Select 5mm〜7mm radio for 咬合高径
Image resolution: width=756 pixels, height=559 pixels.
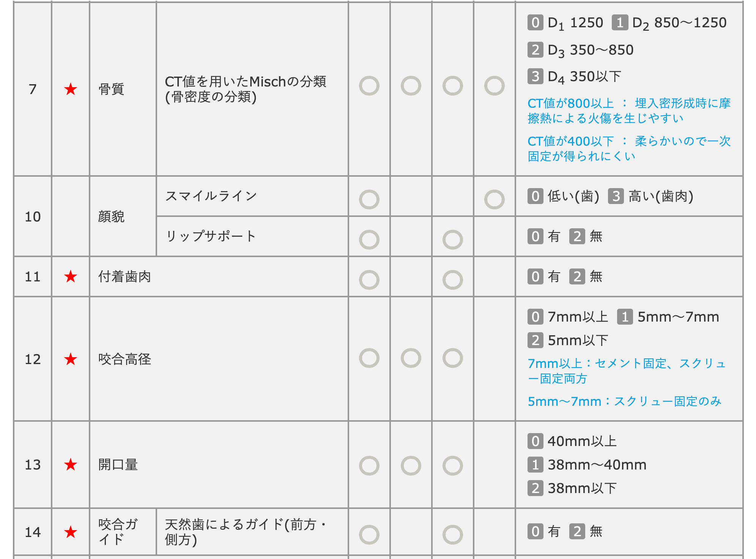[x=411, y=358]
